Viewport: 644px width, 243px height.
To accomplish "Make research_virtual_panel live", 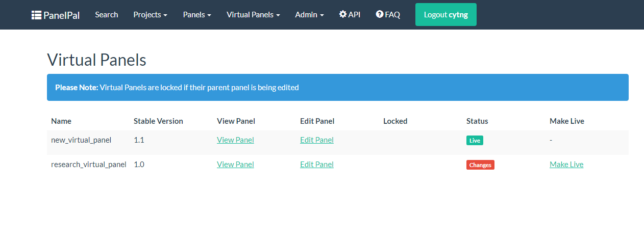I will (x=566, y=165).
